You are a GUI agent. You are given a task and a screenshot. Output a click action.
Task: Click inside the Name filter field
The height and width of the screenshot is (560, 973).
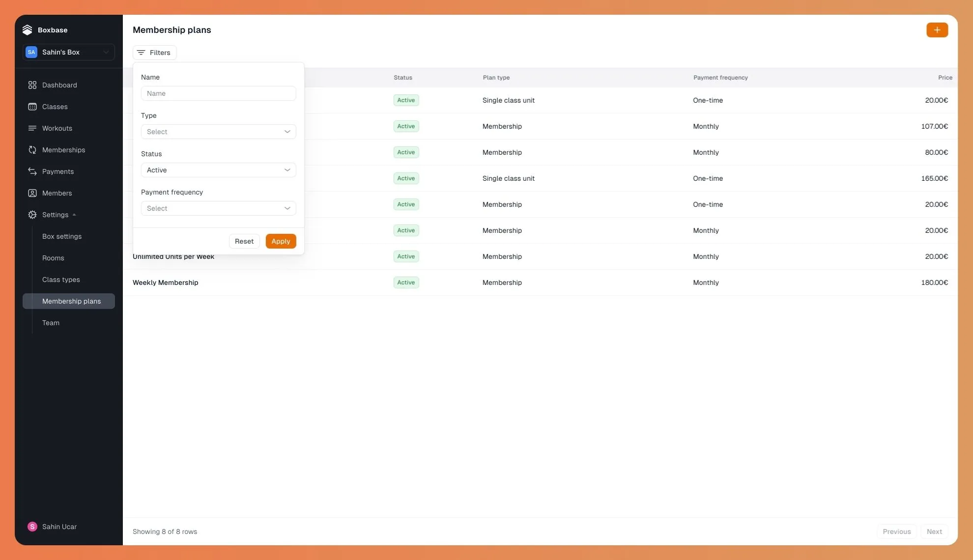[218, 93]
